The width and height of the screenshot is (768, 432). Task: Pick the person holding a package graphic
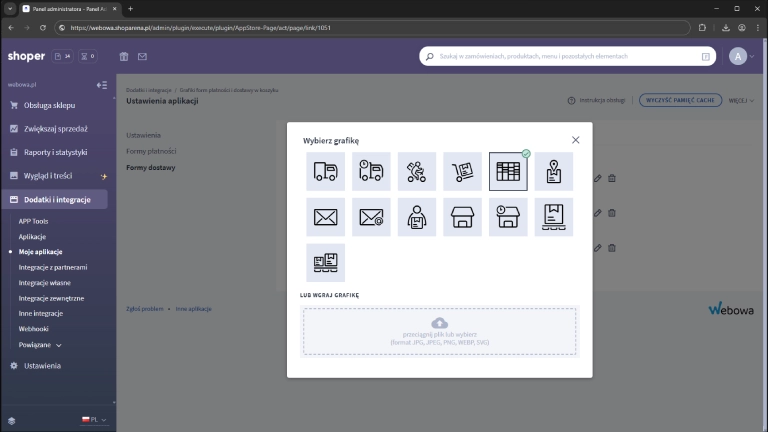pyautogui.click(x=417, y=217)
